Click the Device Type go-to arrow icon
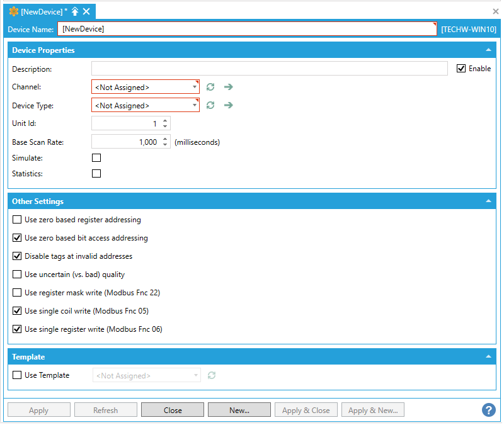 [x=228, y=105]
